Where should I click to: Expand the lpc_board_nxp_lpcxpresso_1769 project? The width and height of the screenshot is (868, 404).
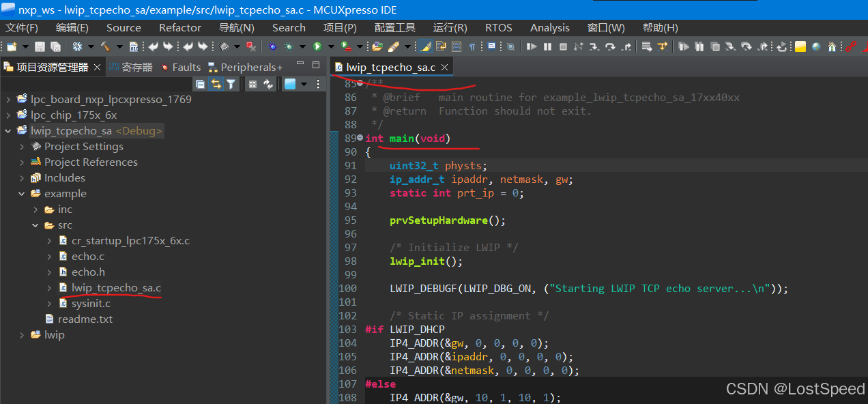[x=8, y=99]
